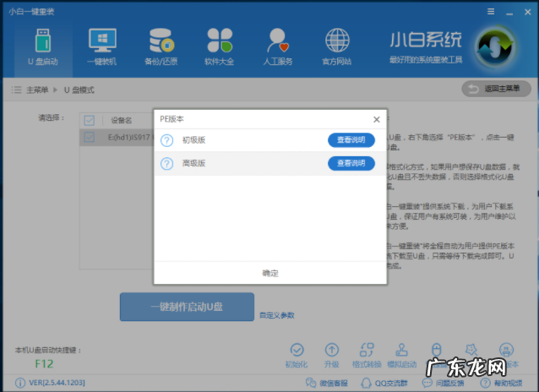
Task: Open the 一键装机 tab
Action: pyautogui.click(x=102, y=47)
